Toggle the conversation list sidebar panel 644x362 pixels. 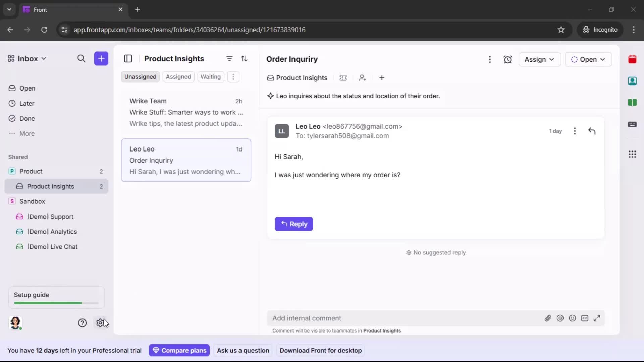tap(128, 58)
